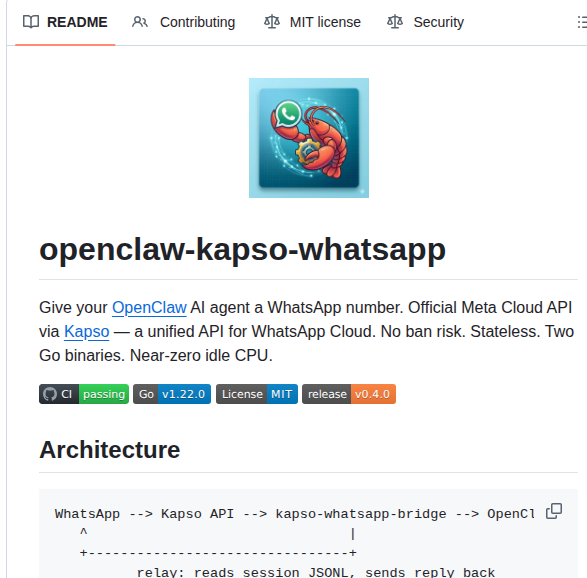This screenshot has width=587, height=578.
Task: Open the README outline list icon
Action: (583, 22)
